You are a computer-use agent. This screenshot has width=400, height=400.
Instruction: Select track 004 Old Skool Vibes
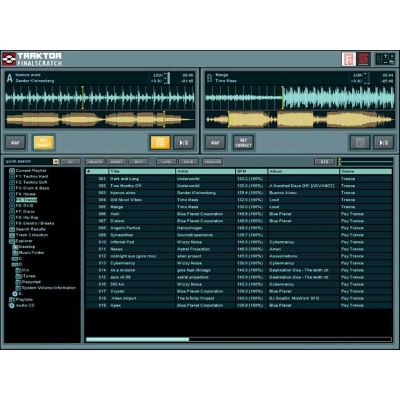239,200
